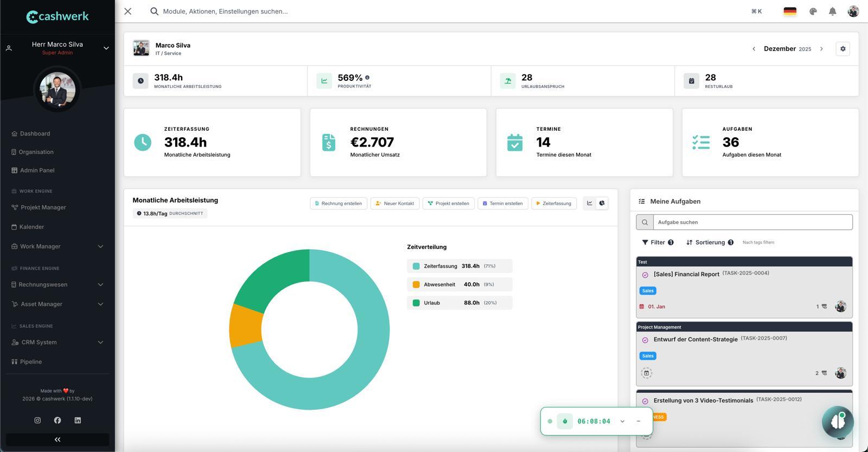The width and height of the screenshot is (868, 452).
Task: Click the Zeiterfassung quick action button
Action: 554,203
